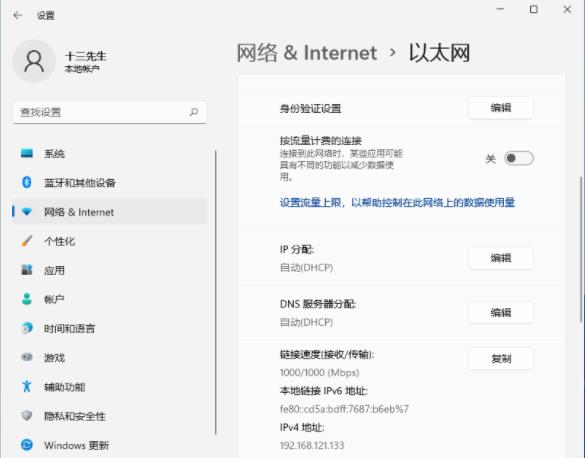Click 复制 button beside 链接速度
Viewport: 585px width, 458px height.
pos(501,359)
